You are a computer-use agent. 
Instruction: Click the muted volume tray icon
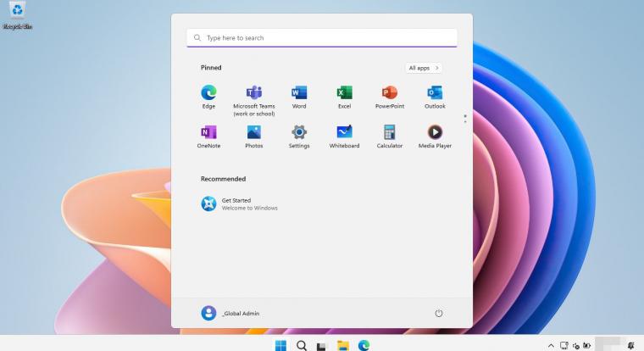tap(576, 346)
